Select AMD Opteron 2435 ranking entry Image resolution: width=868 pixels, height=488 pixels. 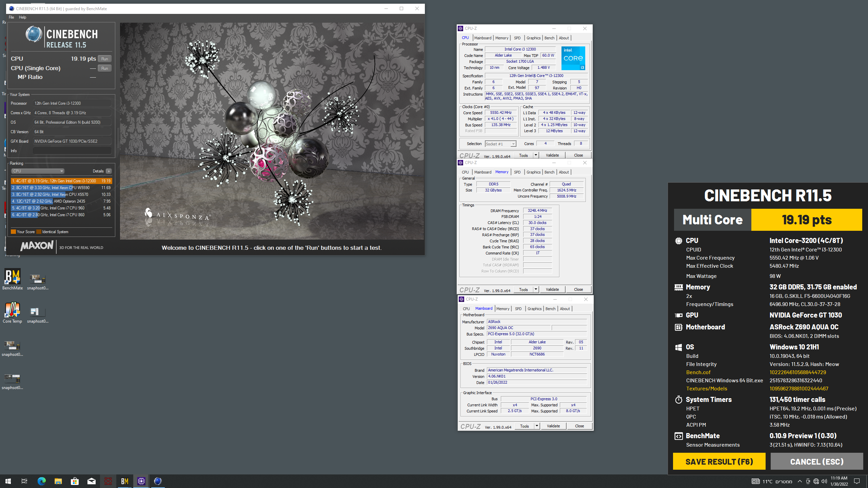(x=61, y=201)
